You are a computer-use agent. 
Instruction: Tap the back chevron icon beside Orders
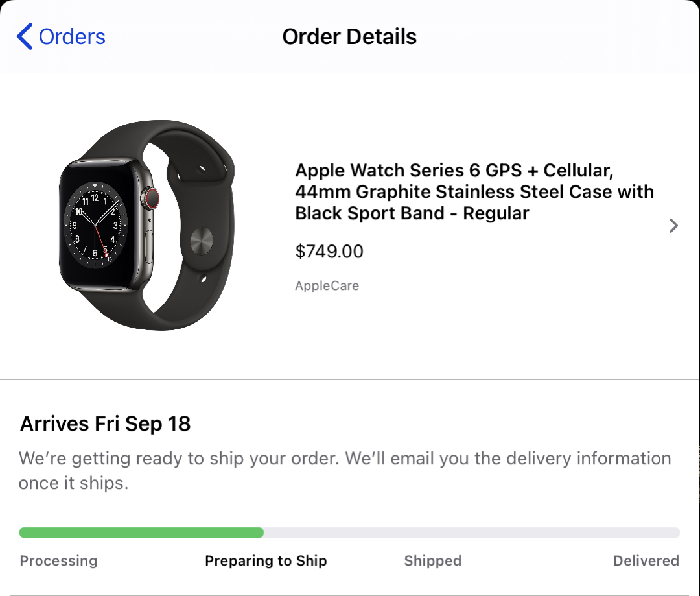click(25, 36)
